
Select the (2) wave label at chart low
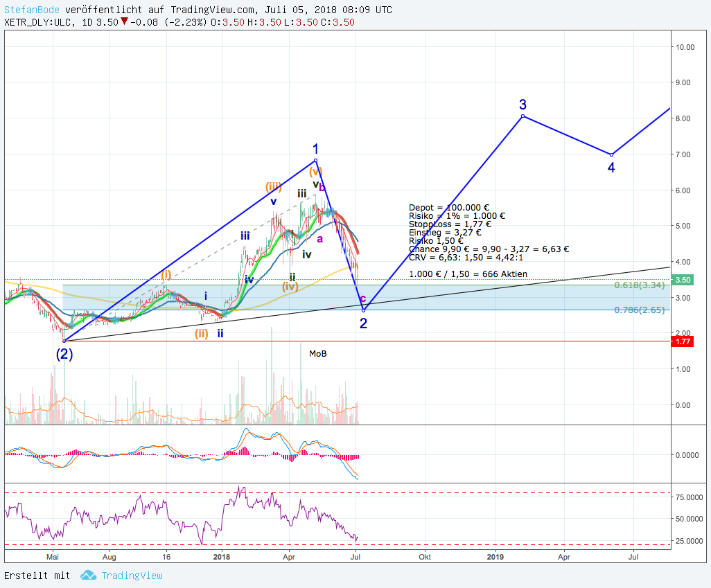(64, 354)
